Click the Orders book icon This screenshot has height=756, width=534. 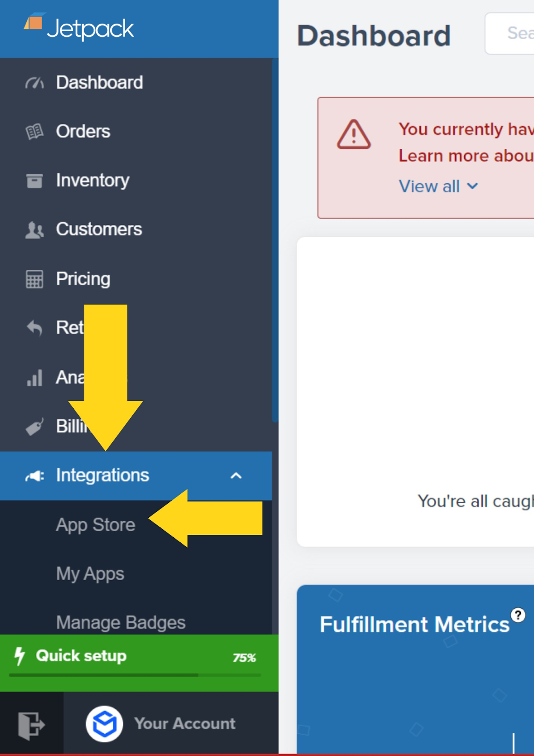34,131
